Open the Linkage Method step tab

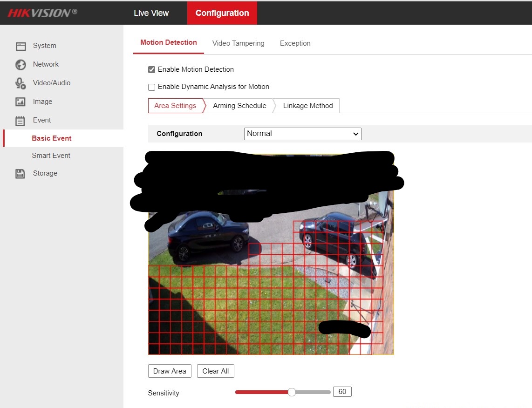click(x=308, y=106)
